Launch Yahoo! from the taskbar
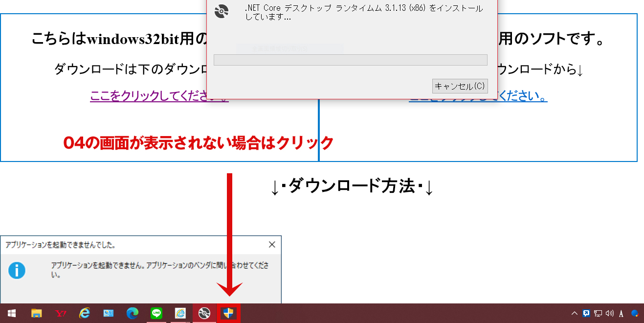644x323 pixels. tap(61, 313)
